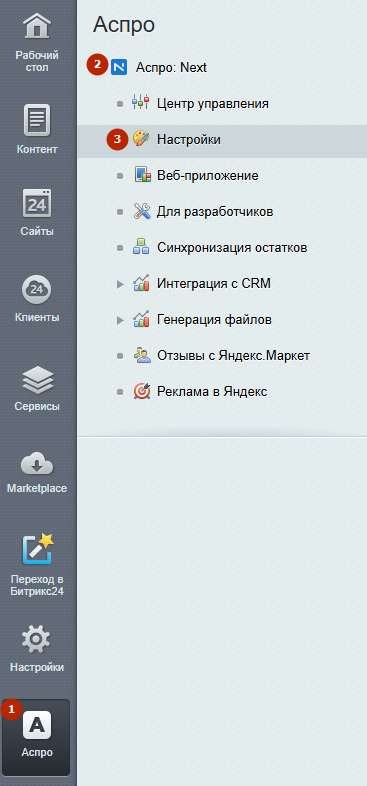367x786 pixels.
Task: Open Реклама в Яндекс entry
Action: [x=212, y=392]
